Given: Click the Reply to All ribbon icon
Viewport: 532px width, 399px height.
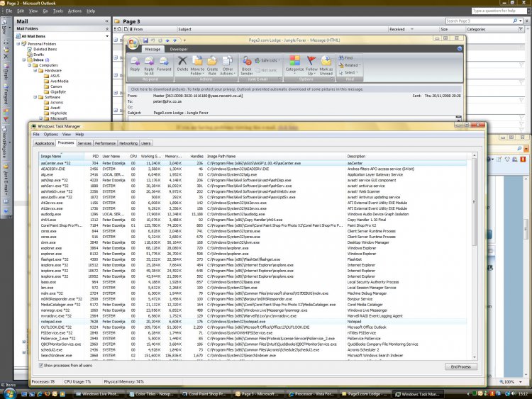Looking at the screenshot, I should pos(149,65).
